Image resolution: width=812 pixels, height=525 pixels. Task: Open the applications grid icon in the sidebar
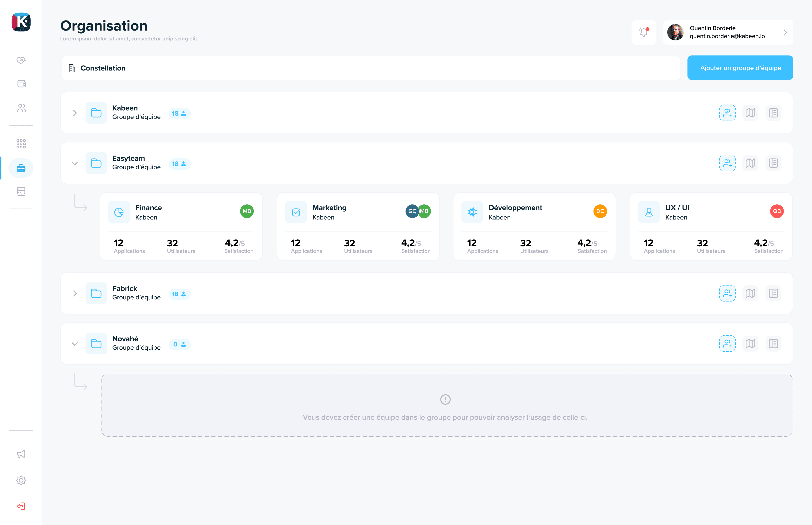click(x=21, y=144)
